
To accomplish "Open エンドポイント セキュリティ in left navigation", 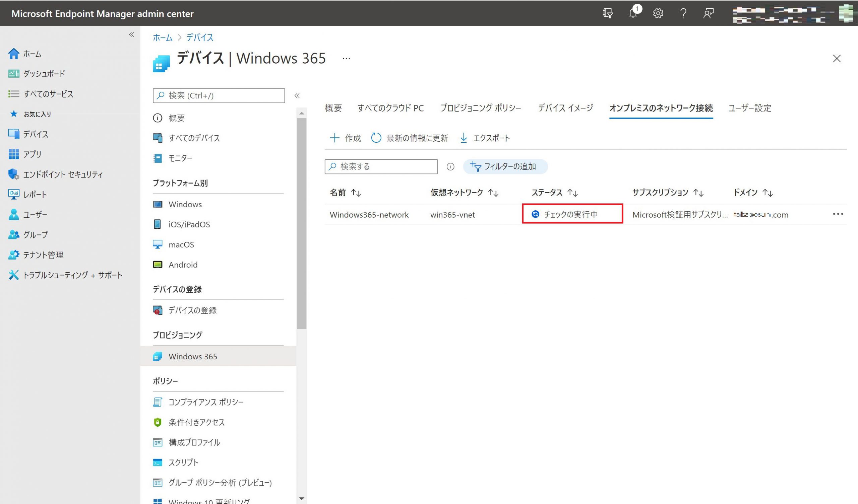I will click(63, 174).
